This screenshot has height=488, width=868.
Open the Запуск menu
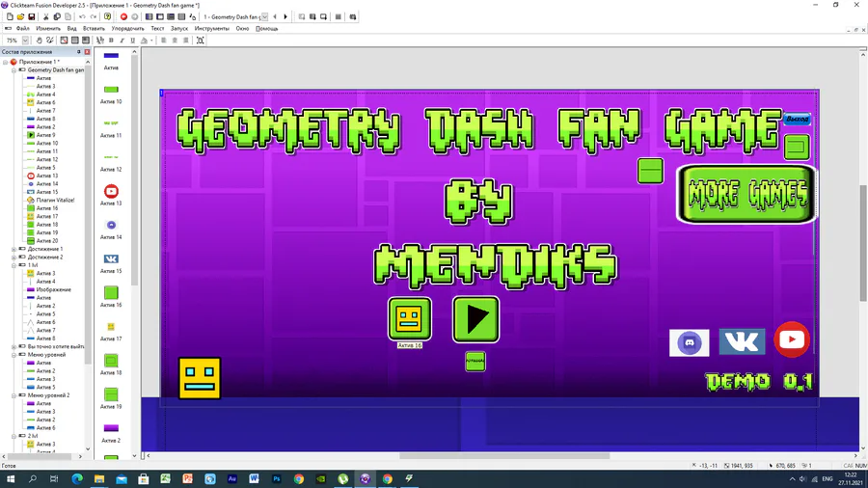(x=179, y=28)
